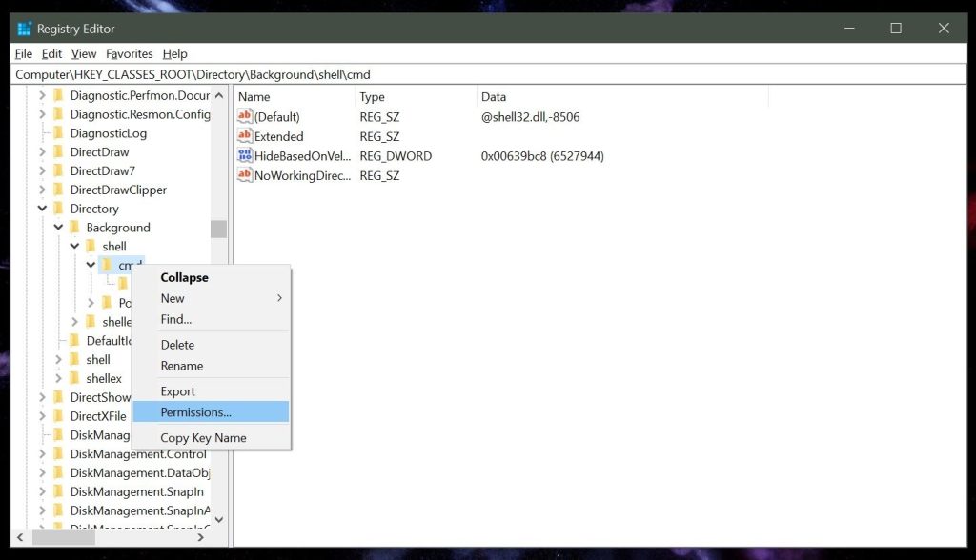Click the Registry Editor app icon in title bar
The image size is (976, 560).
point(24,29)
